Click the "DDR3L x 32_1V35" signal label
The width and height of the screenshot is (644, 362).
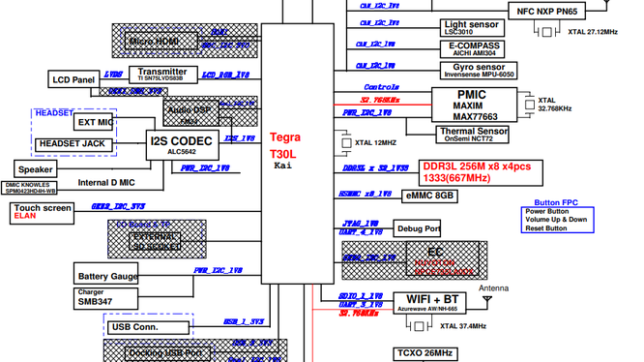click(375, 168)
